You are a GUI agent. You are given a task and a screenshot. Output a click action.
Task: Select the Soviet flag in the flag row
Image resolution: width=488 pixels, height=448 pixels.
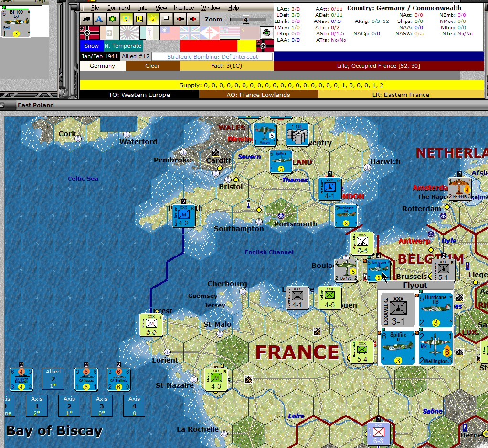coord(250,32)
